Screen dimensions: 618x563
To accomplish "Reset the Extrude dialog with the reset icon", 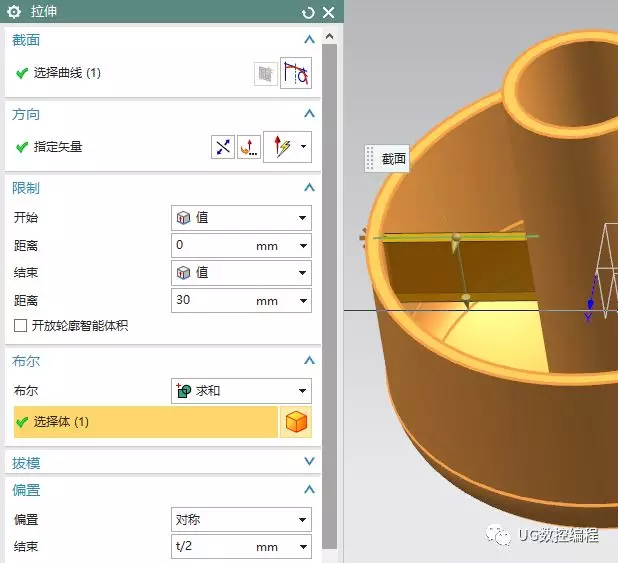I will (308, 12).
